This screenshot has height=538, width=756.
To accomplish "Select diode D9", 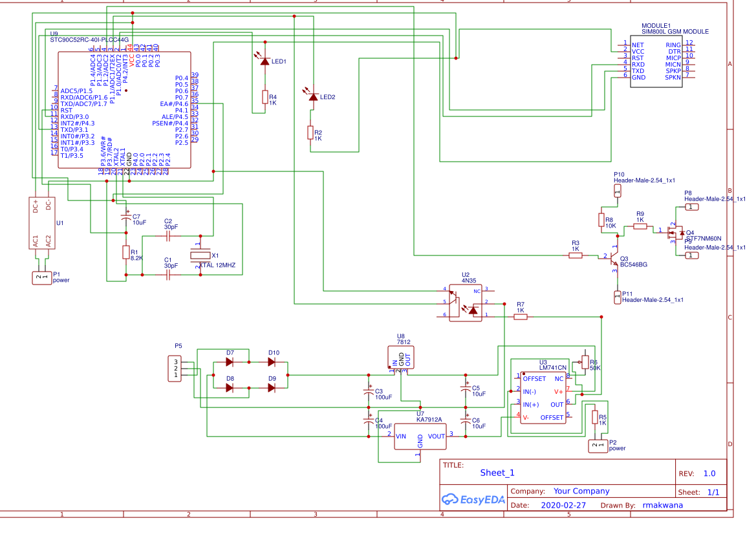I will click(x=272, y=387).
